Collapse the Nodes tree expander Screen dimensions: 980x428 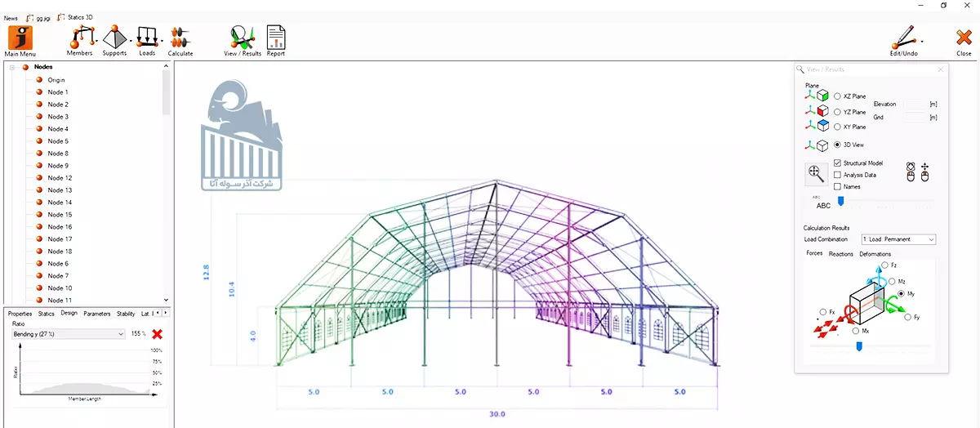12,67
